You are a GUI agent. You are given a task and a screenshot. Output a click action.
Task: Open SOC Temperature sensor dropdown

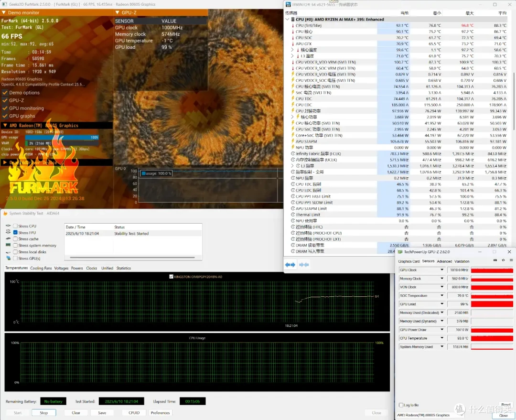442,296
